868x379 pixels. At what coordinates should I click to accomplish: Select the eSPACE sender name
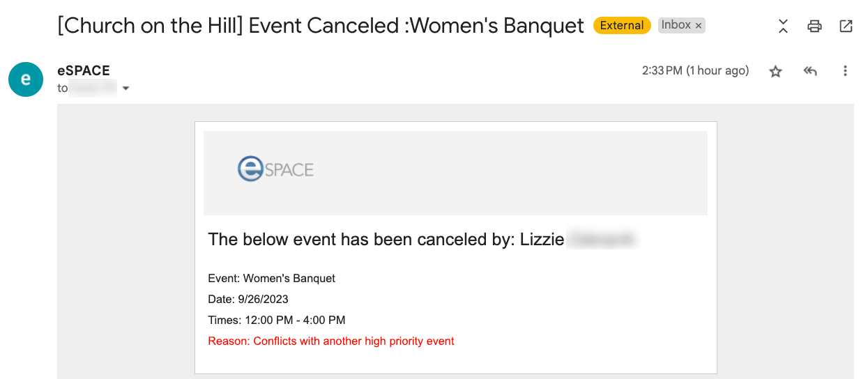tap(84, 70)
